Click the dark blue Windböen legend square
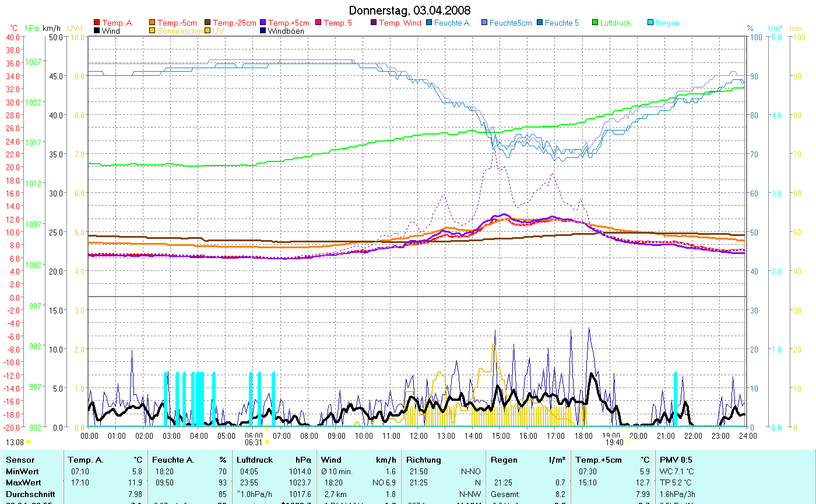This screenshot has height=504, width=816. pyautogui.click(x=263, y=31)
